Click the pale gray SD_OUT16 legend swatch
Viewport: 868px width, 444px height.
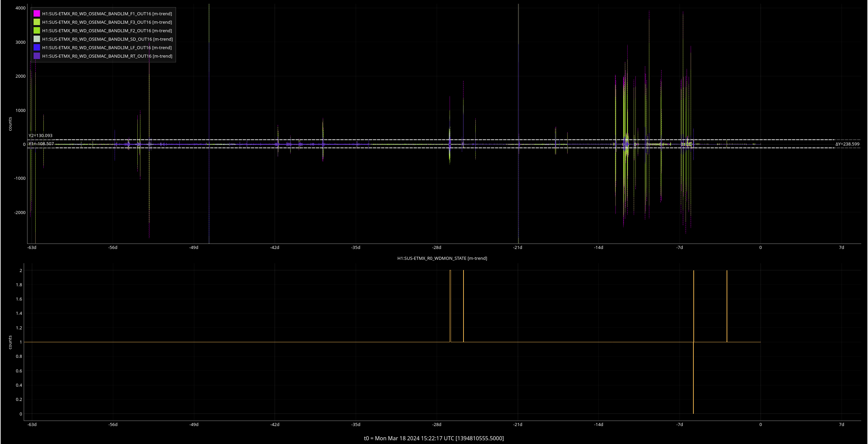[37, 39]
